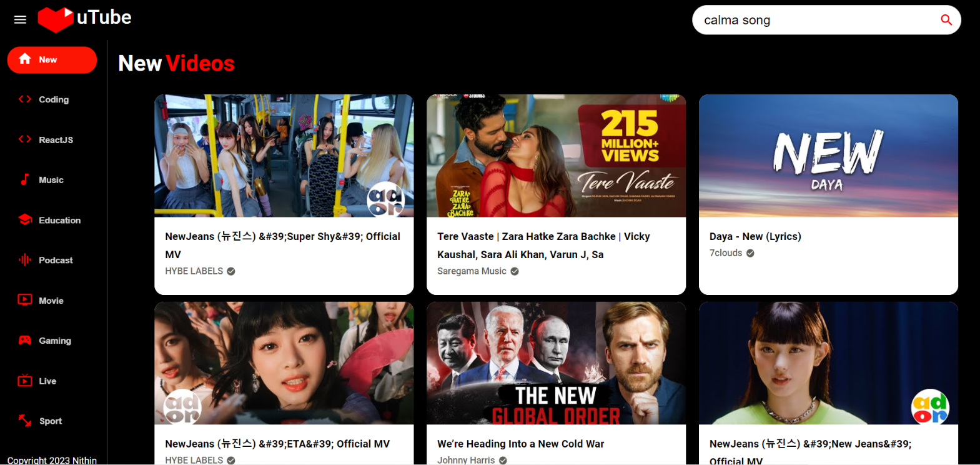Click the red search magnifier icon
This screenshot has height=465, width=980.
(x=946, y=20)
